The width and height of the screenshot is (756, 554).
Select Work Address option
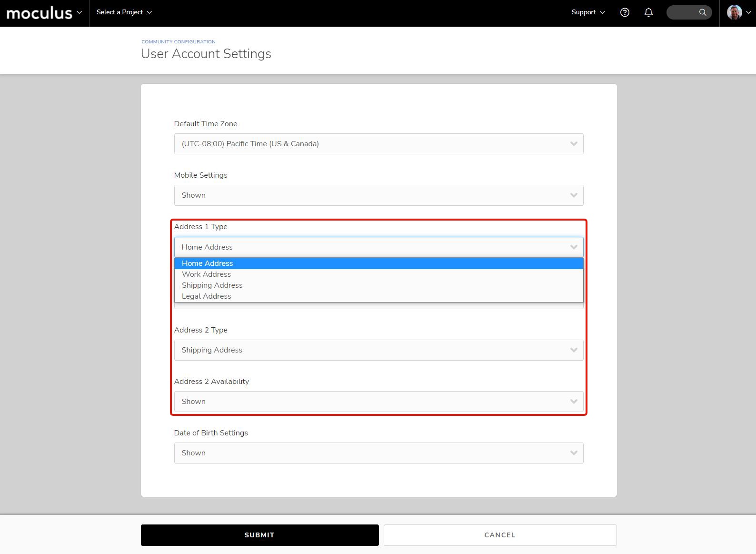(207, 274)
